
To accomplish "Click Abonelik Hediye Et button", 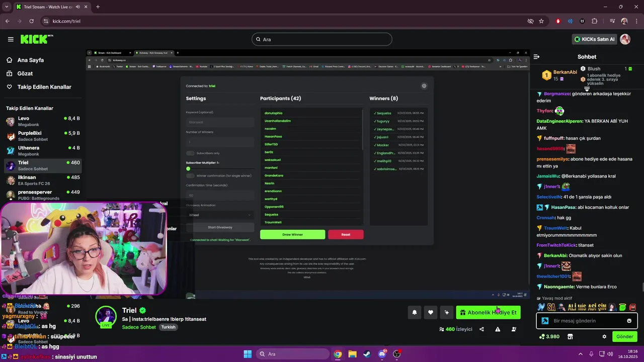I will [488, 312].
